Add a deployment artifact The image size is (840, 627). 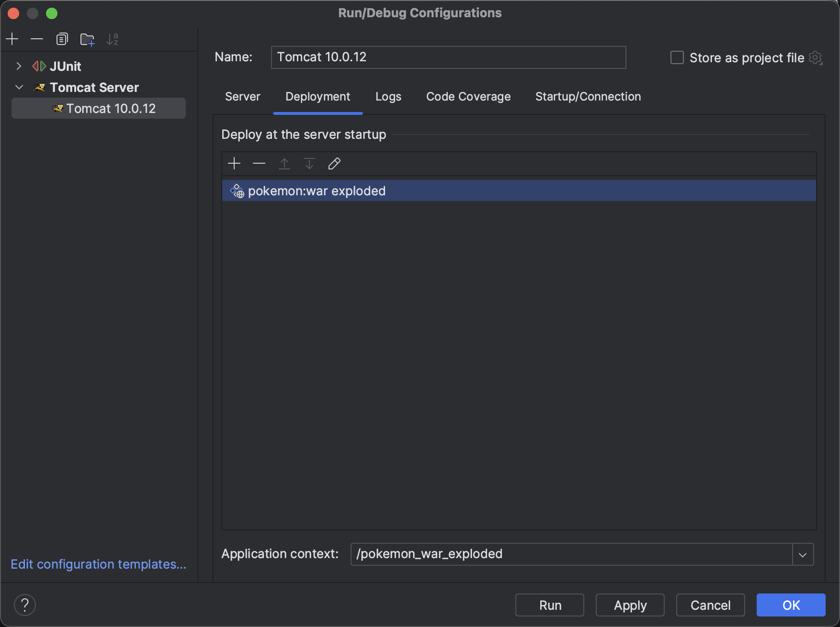234,164
